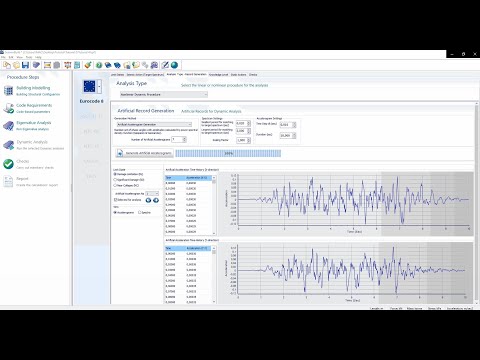Click the pencil edit icon in toolbar
The image size is (480, 360).
(x=165, y=65)
